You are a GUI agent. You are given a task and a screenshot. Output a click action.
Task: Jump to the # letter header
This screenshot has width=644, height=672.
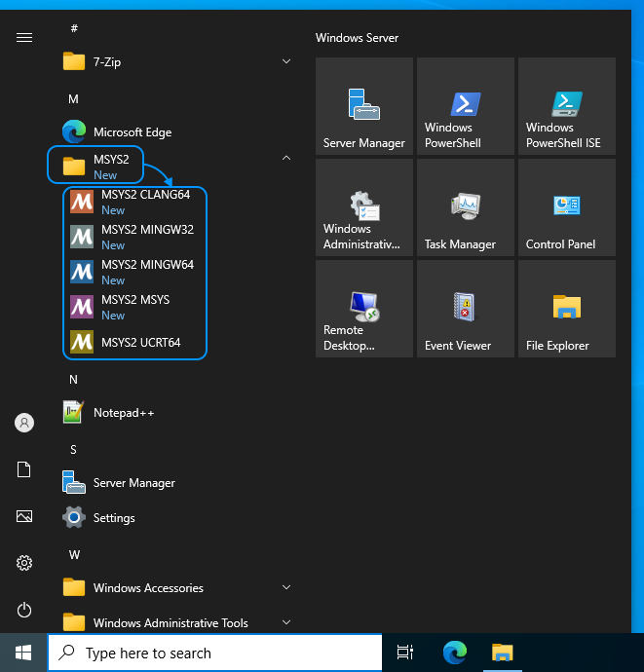(x=74, y=28)
